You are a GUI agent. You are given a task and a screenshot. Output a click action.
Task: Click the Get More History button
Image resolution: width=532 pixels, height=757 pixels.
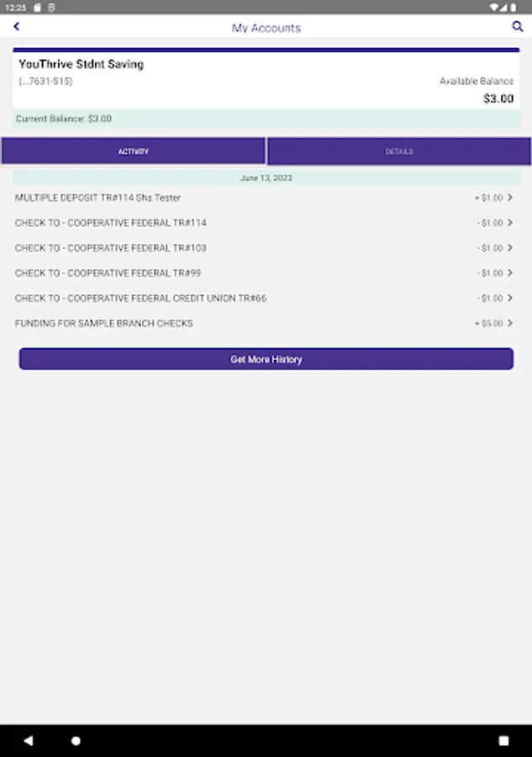tap(266, 359)
